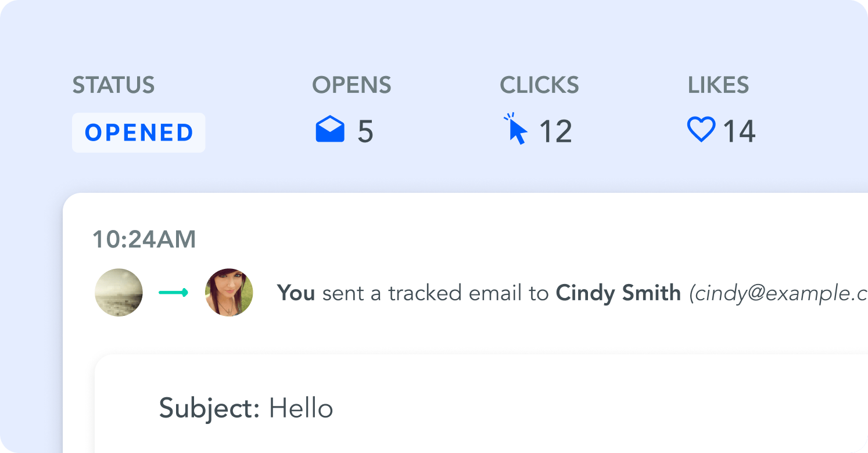
Task: Click the cursor click icon under Clicks
Action: 516,130
